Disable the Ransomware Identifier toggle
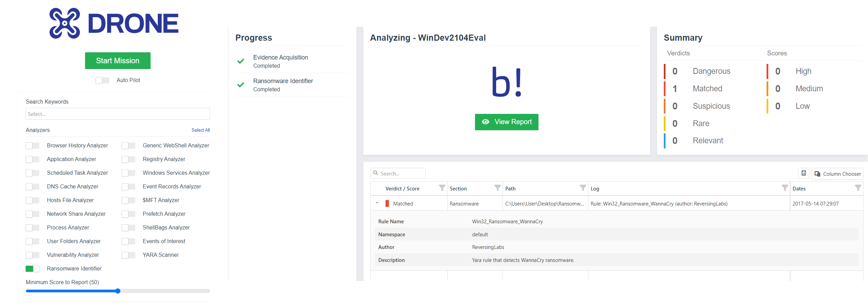Viewport: 868px width, 305px height. (x=33, y=269)
